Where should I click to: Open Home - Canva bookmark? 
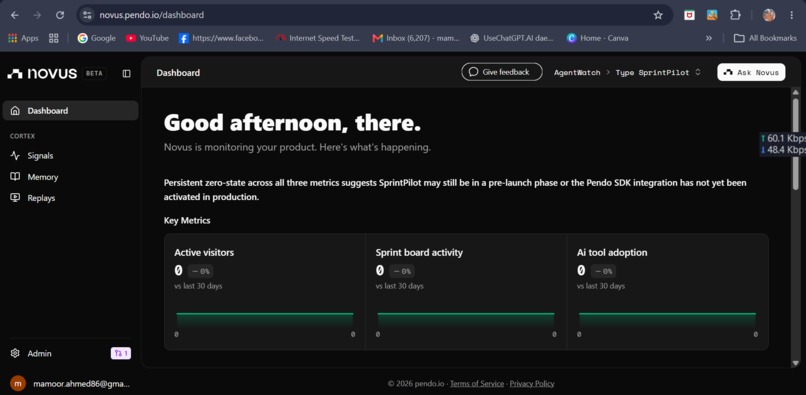pos(597,38)
